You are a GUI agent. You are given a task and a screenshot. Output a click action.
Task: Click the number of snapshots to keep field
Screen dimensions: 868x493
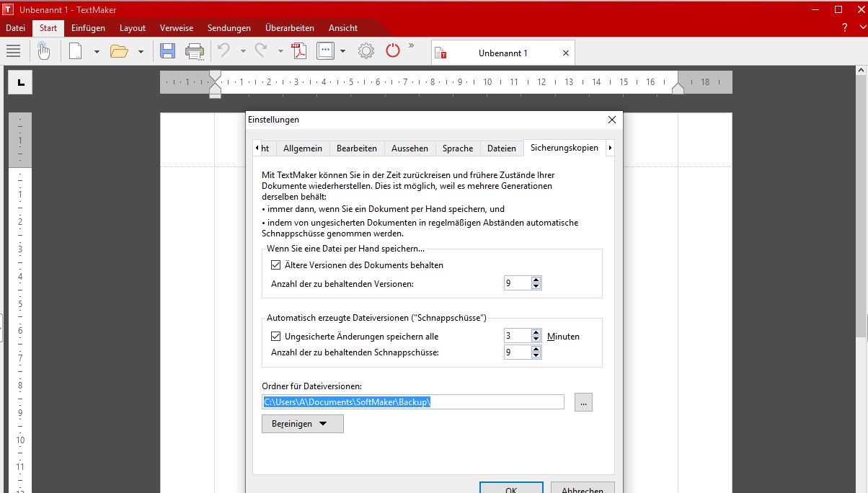[x=517, y=352]
